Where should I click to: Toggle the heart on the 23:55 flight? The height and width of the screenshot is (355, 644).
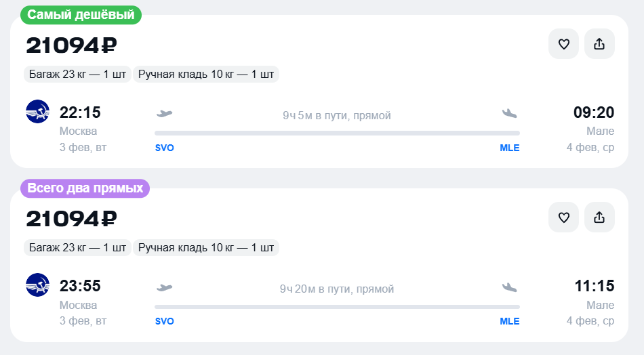(x=563, y=217)
